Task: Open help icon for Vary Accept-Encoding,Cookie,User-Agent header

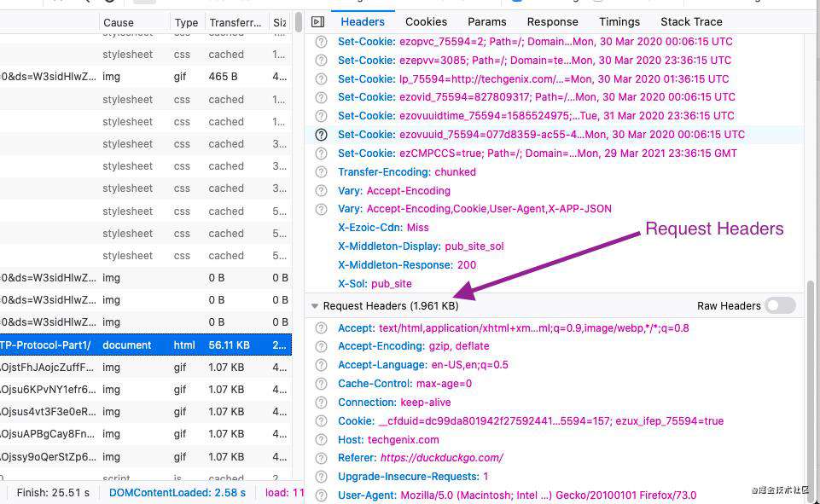Action: point(321,209)
